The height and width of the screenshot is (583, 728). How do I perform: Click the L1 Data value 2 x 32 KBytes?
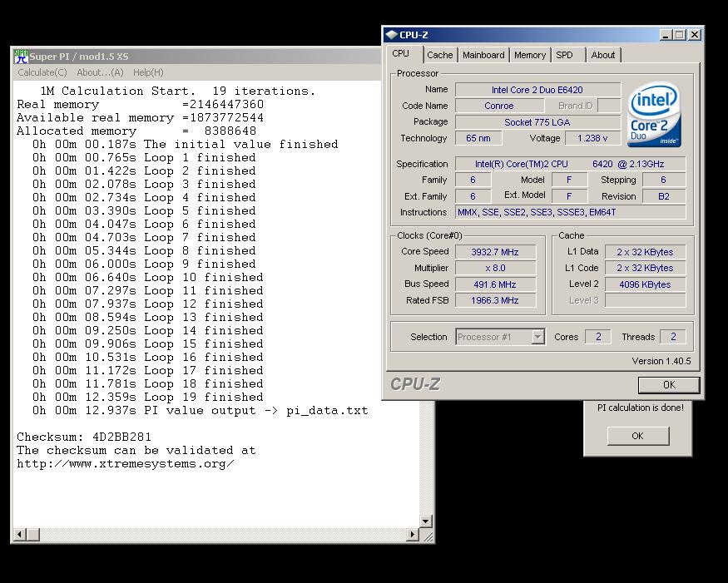pos(646,252)
